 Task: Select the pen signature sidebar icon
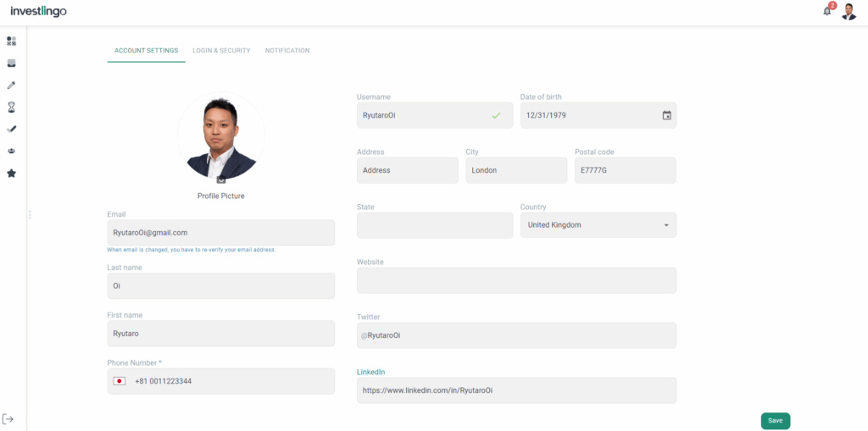point(11,129)
